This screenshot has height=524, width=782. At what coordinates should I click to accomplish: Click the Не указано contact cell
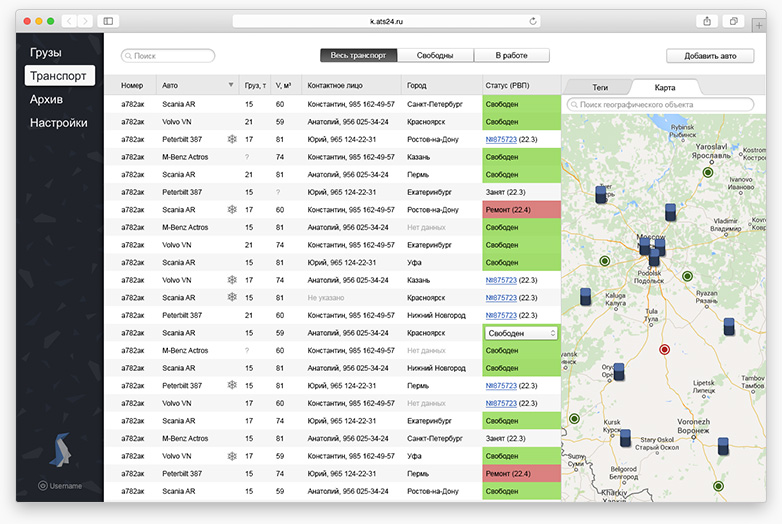pos(326,298)
